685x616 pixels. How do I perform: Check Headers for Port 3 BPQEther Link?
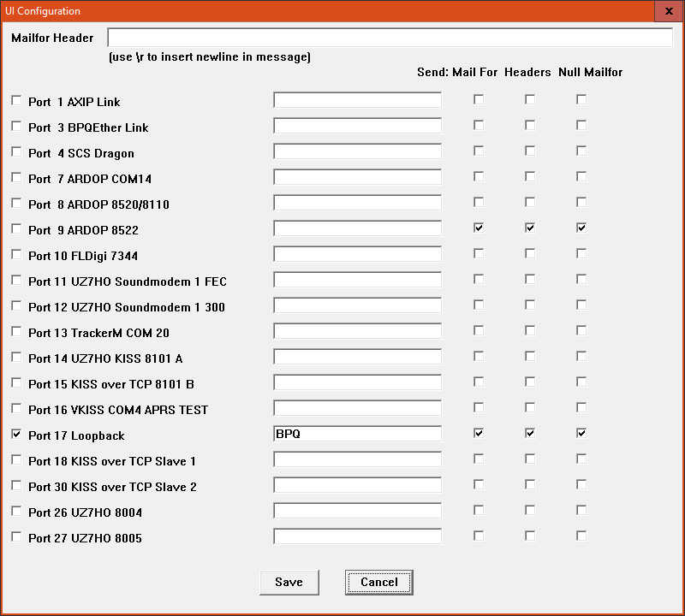pyautogui.click(x=530, y=125)
